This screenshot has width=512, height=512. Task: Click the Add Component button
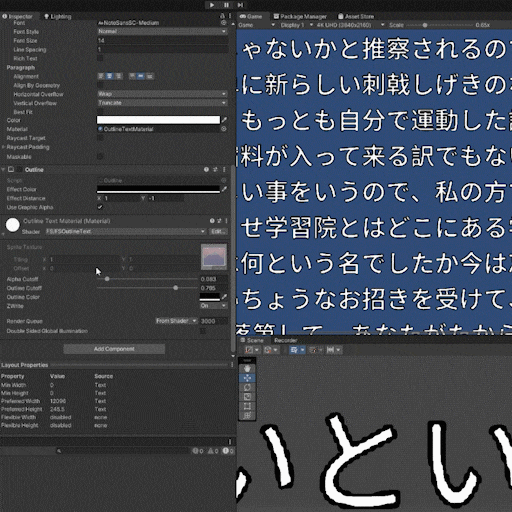click(x=114, y=349)
